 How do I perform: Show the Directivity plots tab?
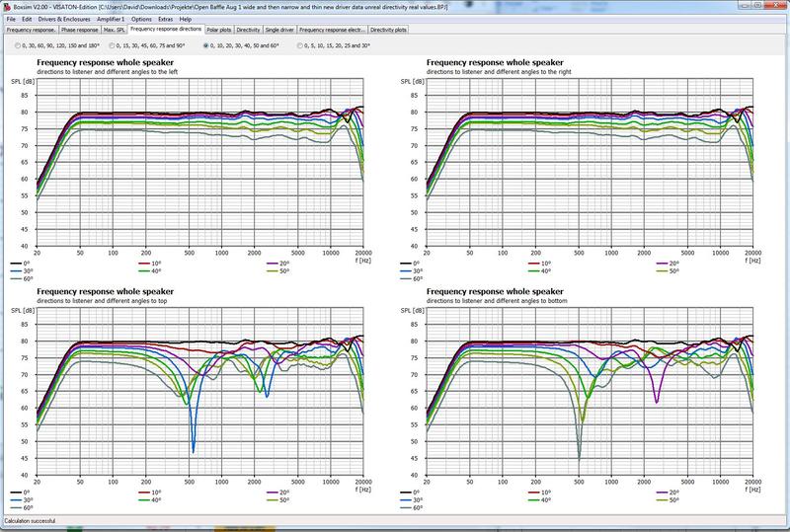(x=388, y=30)
